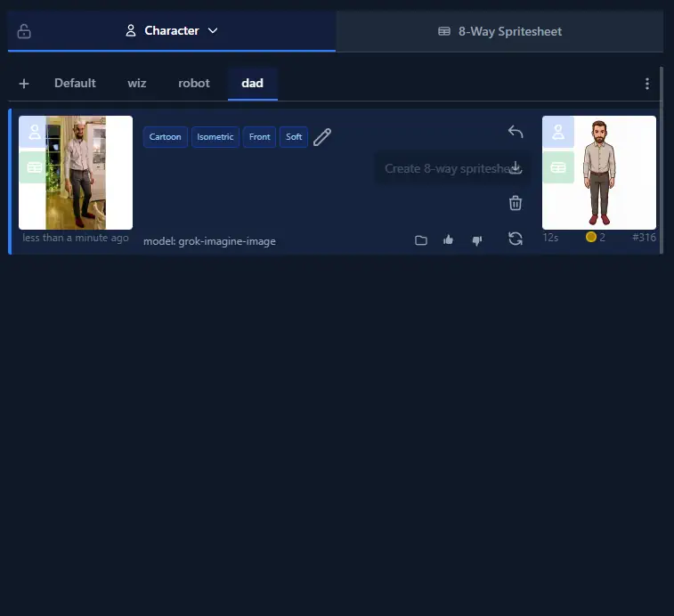Toggle the Front view tag
Screen dimensions: 674x616
point(259,137)
